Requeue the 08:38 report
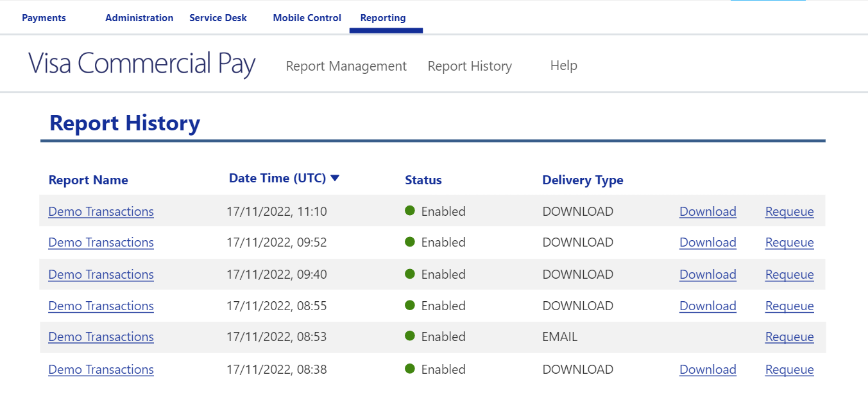The image size is (868, 402). [790, 369]
